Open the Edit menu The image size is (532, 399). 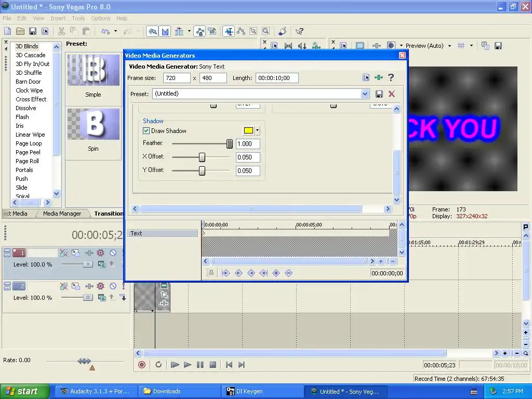click(x=22, y=18)
